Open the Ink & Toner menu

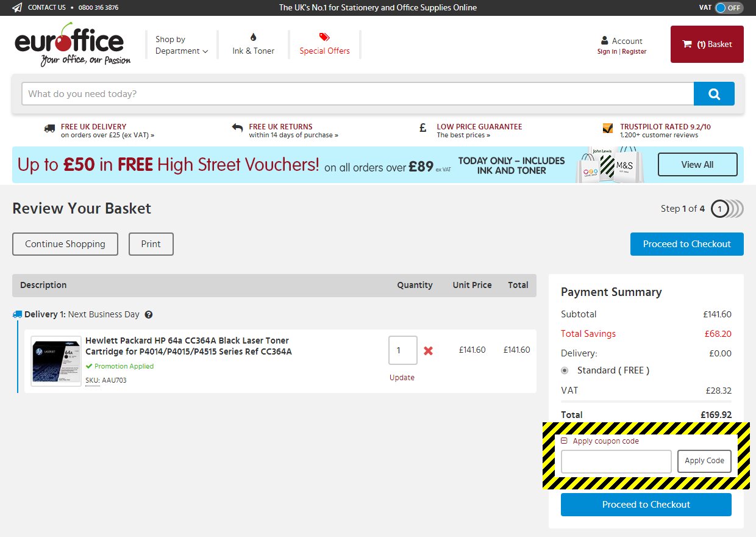[254, 45]
